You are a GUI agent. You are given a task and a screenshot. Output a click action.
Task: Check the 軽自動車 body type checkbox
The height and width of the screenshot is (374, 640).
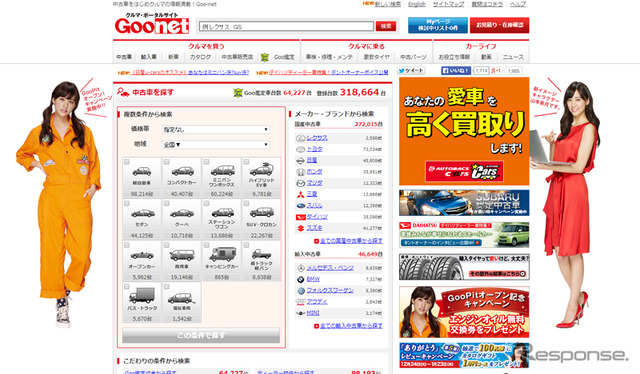pos(127,162)
